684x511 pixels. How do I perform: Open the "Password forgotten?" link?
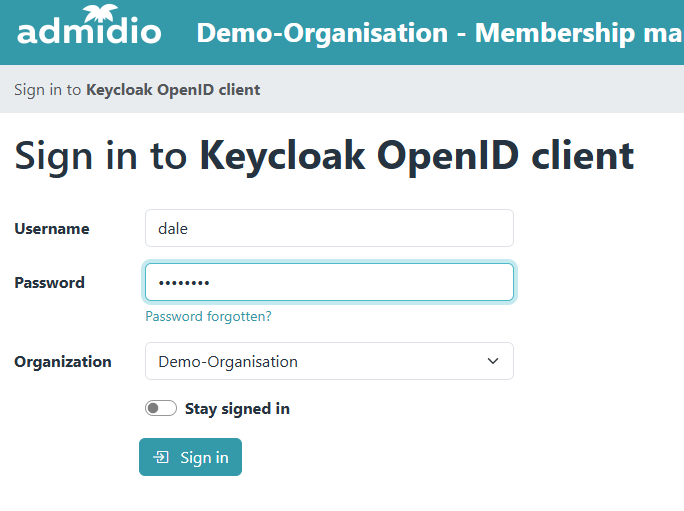coord(208,316)
